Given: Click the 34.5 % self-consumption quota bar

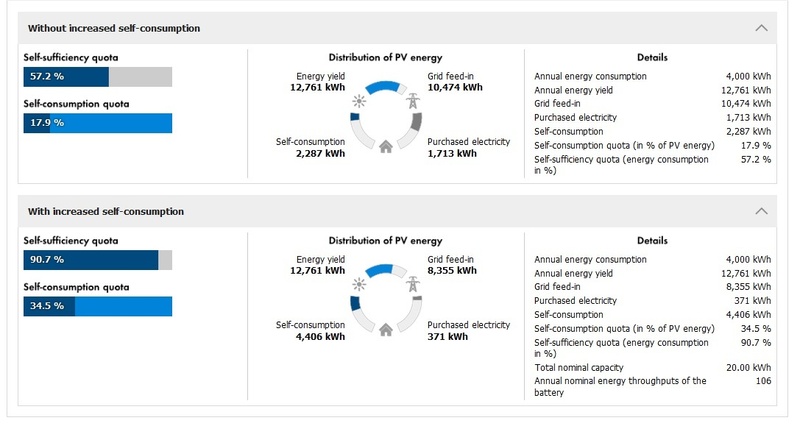Looking at the screenshot, I should click(x=98, y=306).
